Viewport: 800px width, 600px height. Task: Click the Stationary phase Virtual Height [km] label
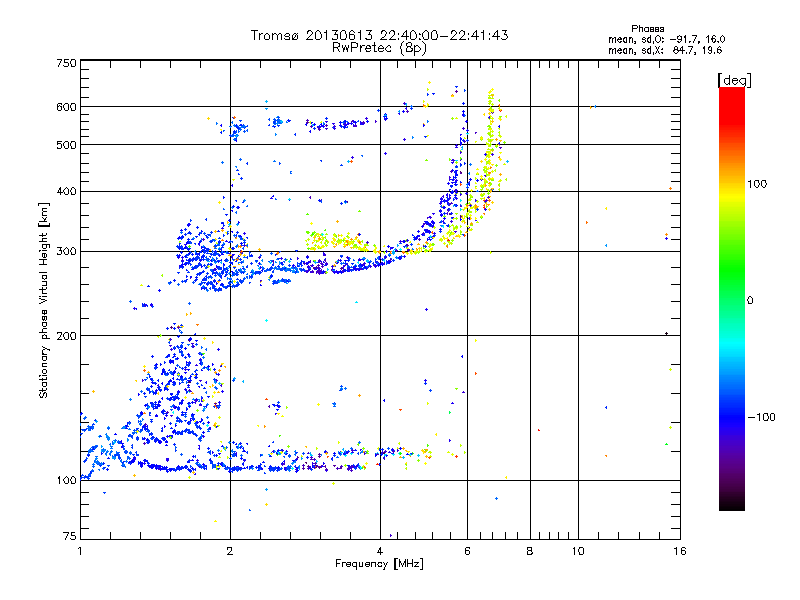[x=44, y=300]
